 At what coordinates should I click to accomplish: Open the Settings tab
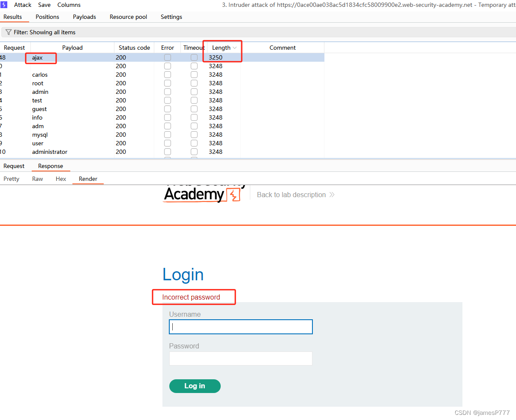click(x=171, y=17)
